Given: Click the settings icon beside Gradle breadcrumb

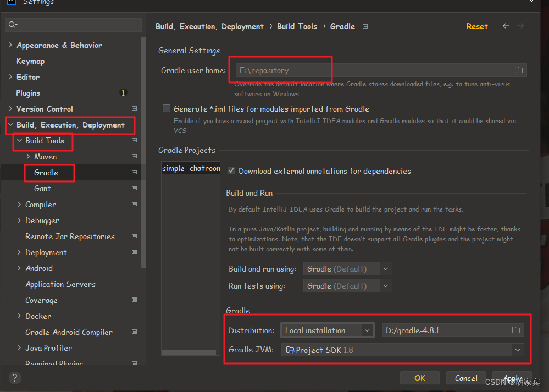Looking at the screenshot, I should (x=365, y=26).
